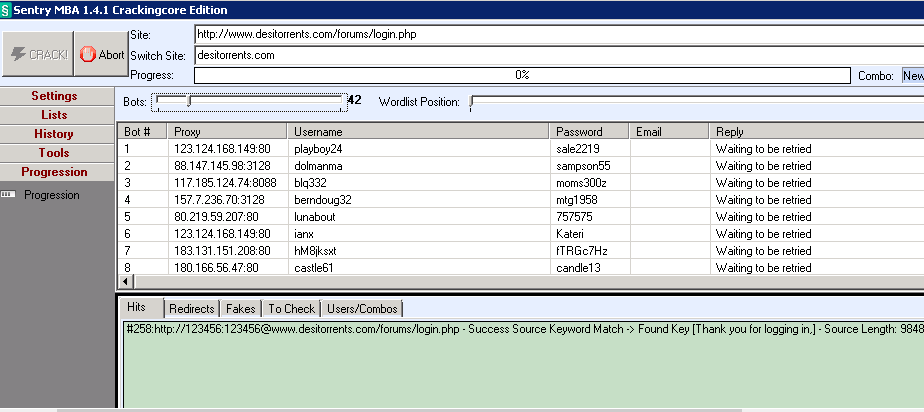Click the Sentry MBA title bar app icon

pyautogui.click(x=6, y=10)
